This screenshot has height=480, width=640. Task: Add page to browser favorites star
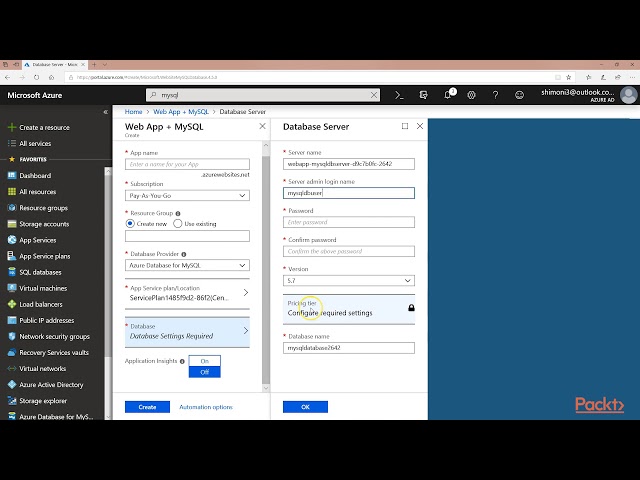568,77
